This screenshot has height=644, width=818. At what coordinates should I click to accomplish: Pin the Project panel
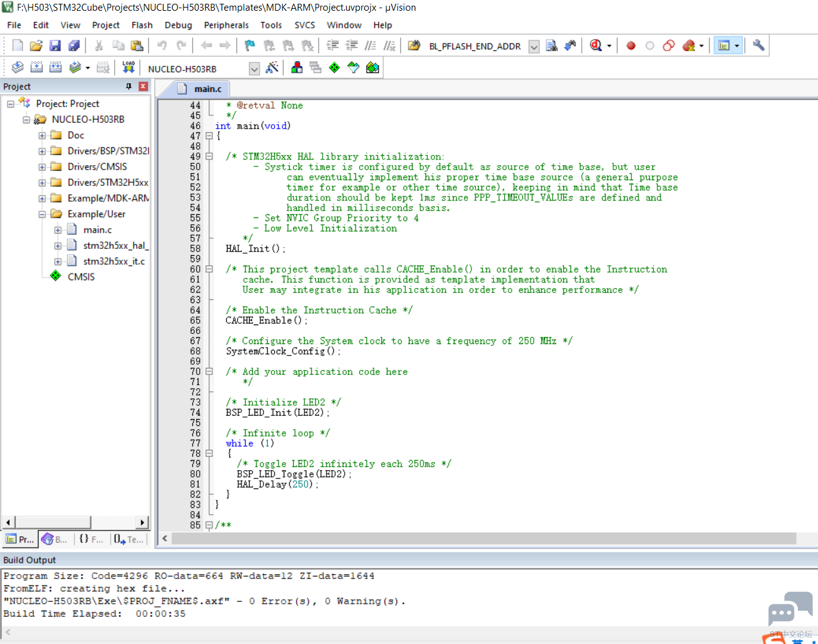coord(129,86)
